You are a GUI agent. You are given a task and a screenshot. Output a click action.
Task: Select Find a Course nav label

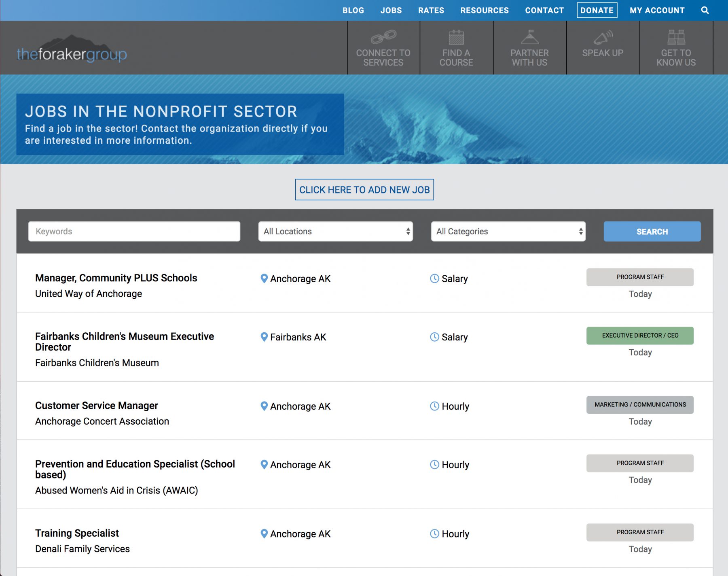(456, 58)
